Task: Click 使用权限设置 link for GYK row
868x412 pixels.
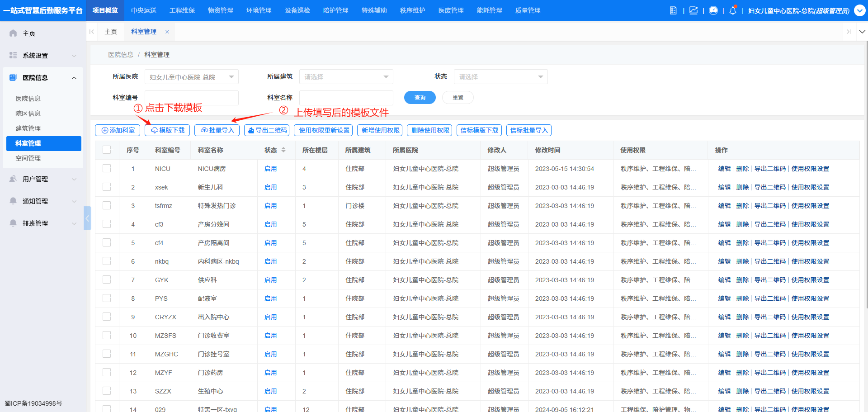Action: coord(810,280)
